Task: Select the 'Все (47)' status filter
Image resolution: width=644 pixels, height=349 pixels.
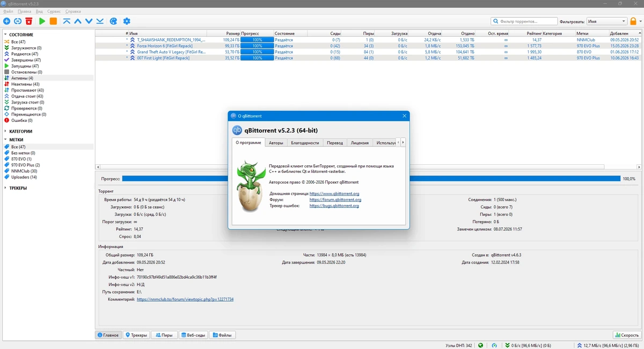Action: [18, 42]
